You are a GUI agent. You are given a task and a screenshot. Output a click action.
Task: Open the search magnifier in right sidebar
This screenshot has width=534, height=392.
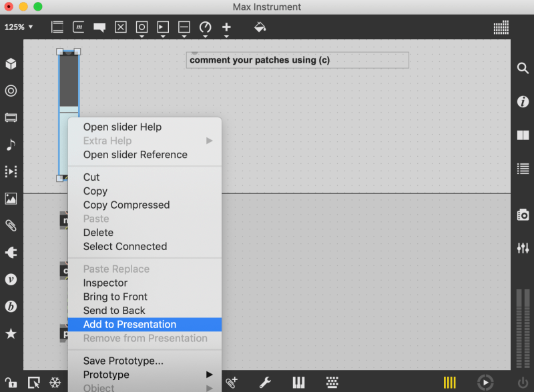pyautogui.click(x=523, y=68)
